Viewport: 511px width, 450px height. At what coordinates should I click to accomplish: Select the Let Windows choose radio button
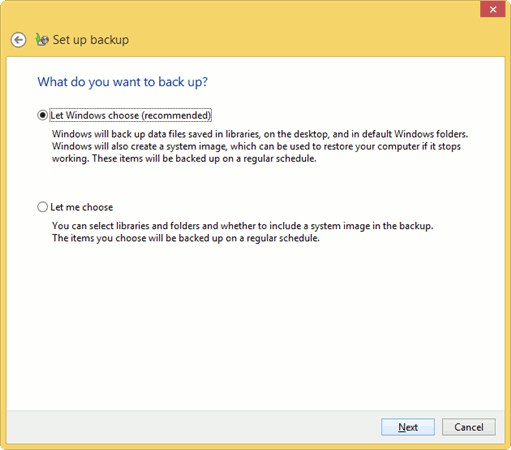click(42, 115)
